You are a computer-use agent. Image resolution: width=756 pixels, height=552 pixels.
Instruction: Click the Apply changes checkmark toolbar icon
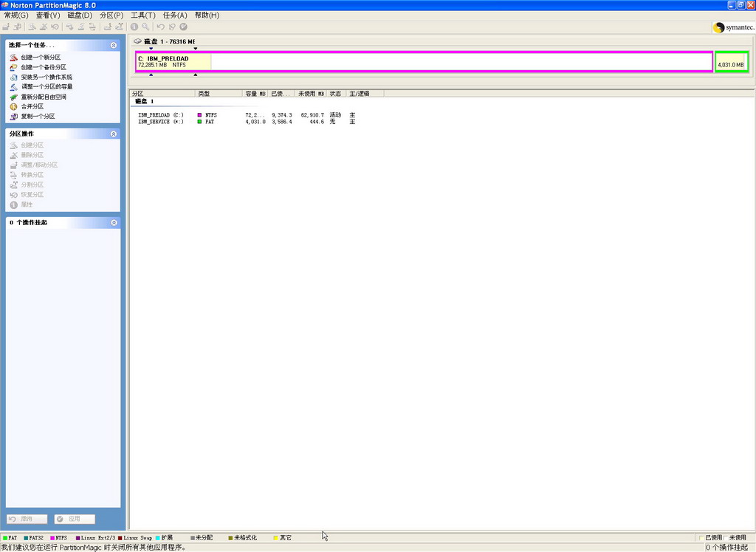[183, 27]
